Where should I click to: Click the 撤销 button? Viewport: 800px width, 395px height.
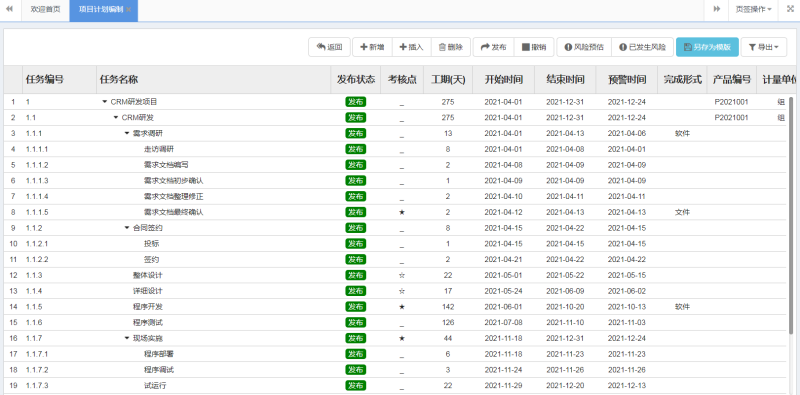click(x=534, y=47)
